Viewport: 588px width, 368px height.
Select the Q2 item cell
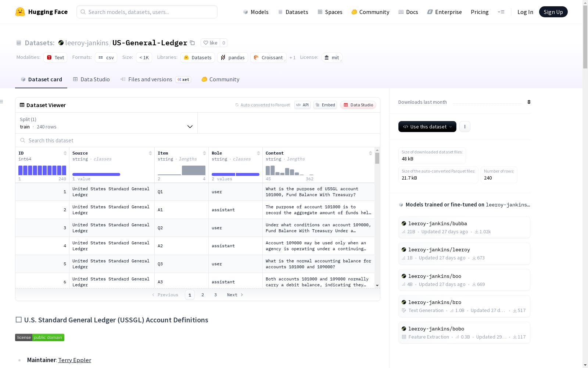click(182, 228)
